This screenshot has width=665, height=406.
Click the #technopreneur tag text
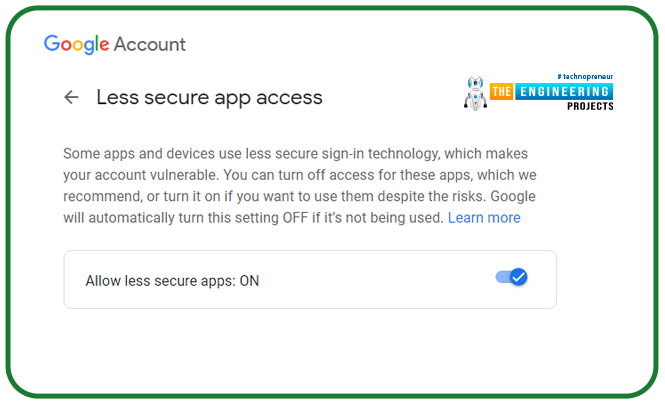585,76
